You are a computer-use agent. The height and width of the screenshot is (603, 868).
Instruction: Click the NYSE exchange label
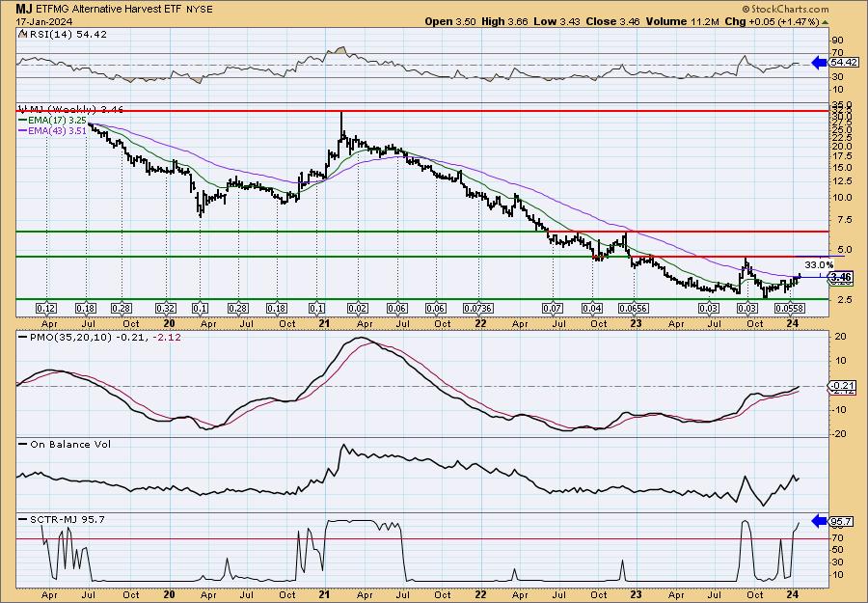200,10
